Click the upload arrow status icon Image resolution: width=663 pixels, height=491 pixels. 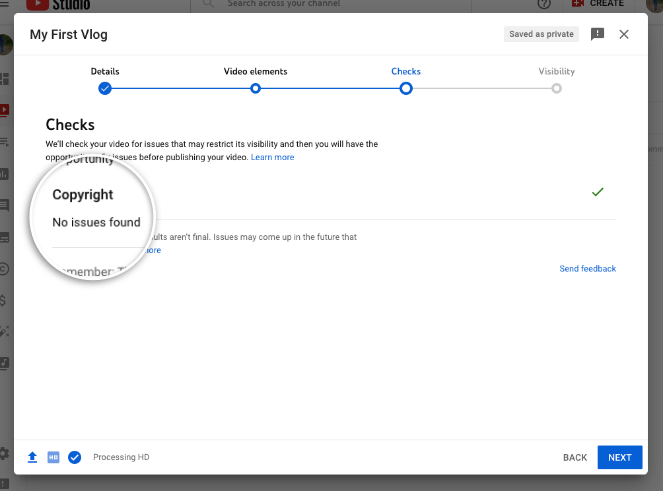click(x=32, y=457)
